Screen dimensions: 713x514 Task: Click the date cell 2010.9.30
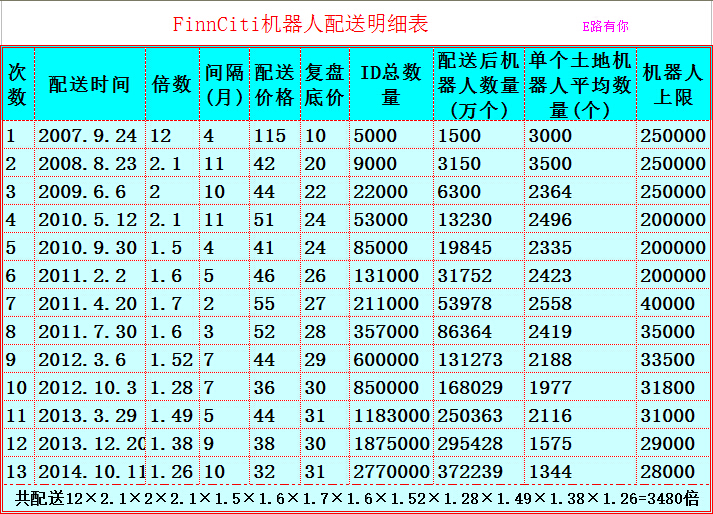coord(90,247)
